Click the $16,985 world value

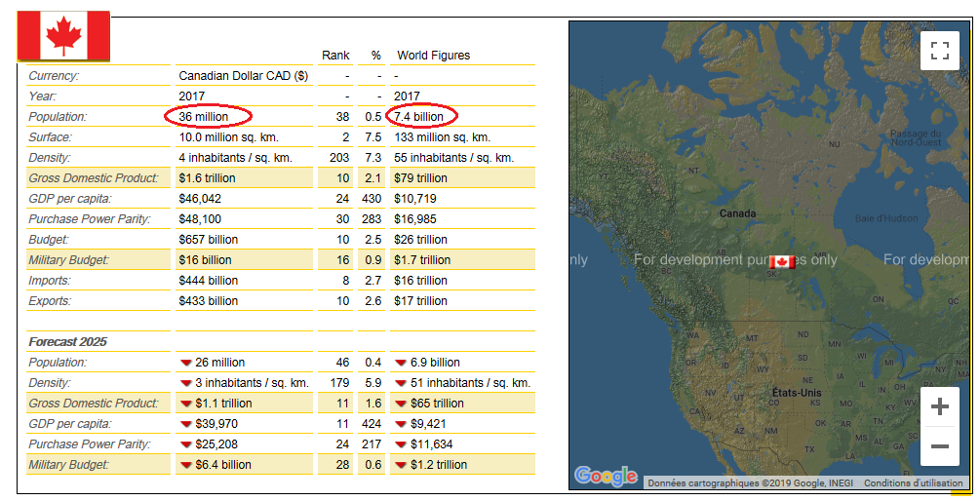(415, 219)
